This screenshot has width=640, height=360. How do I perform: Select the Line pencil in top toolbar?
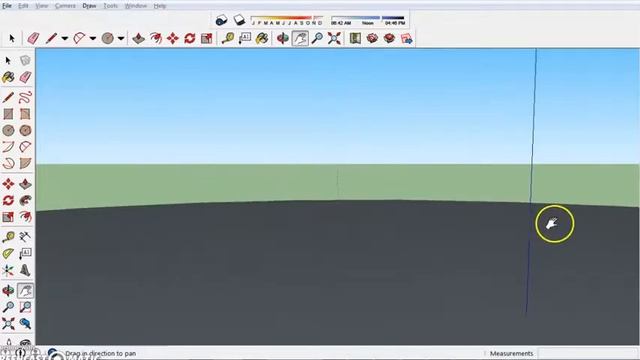pyautogui.click(x=51, y=38)
